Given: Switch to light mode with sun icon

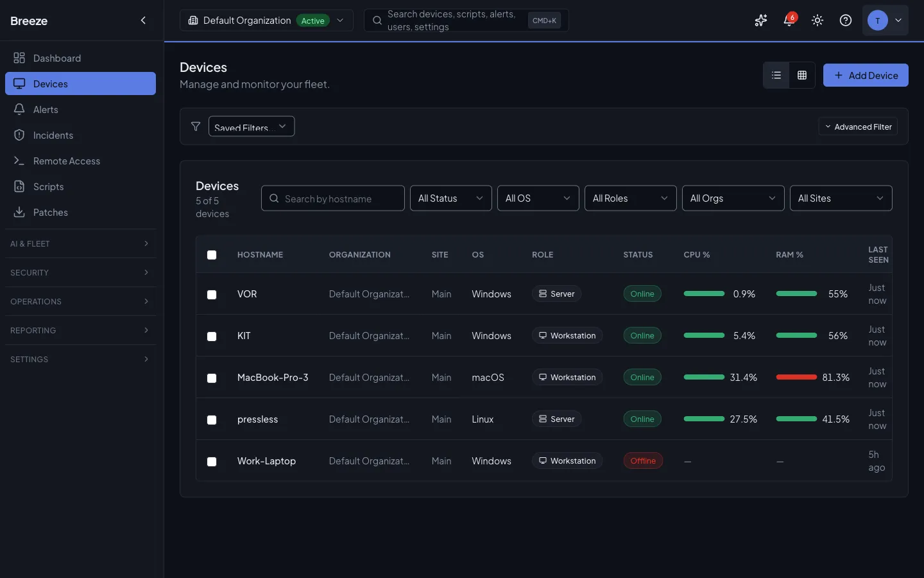Looking at the screenshot, I should tap(817, 20).
